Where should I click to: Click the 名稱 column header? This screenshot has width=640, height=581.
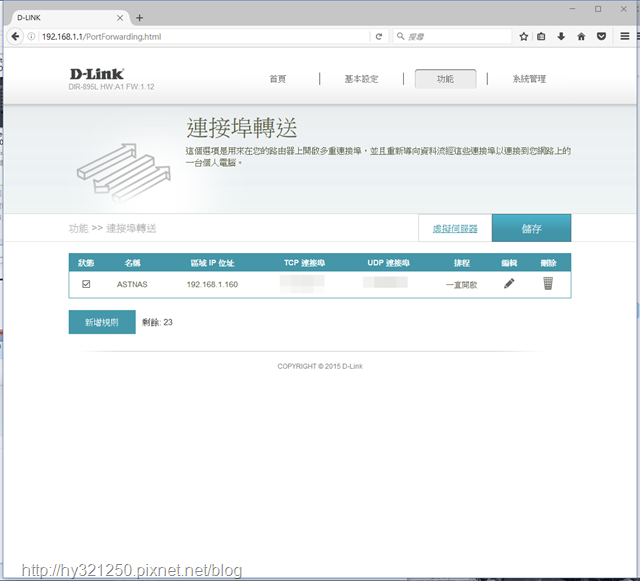click(x=132, y=263)
